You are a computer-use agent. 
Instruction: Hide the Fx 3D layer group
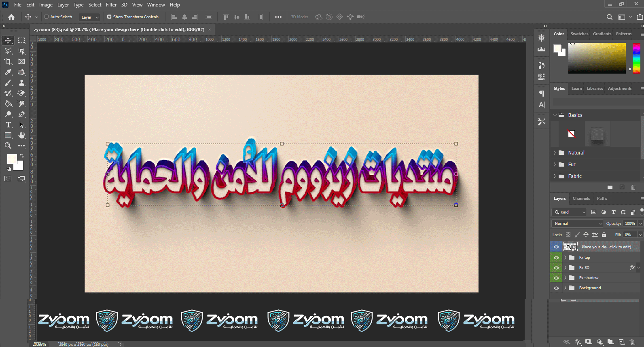556,268
